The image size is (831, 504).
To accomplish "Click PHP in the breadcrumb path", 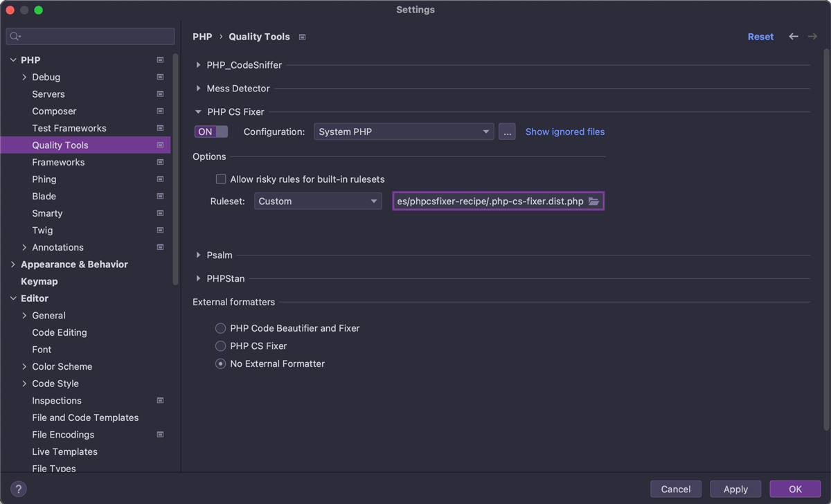I will coord(202,37).
